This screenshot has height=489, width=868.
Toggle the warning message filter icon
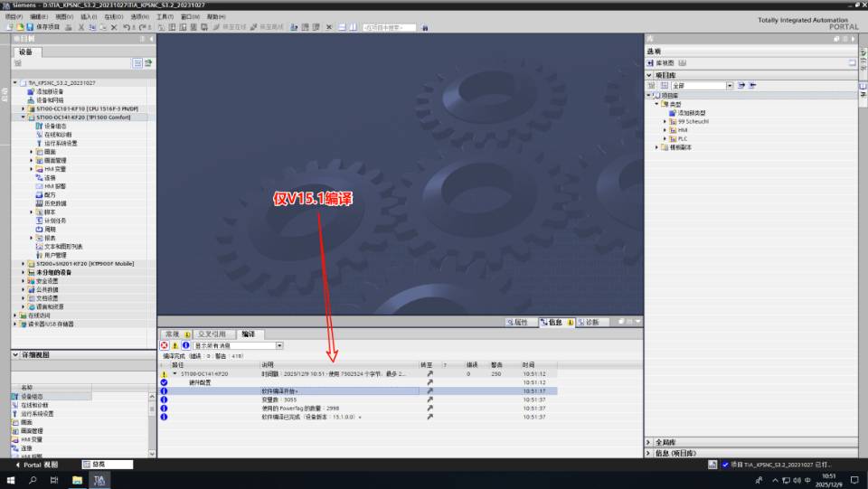(x=175, y=345)
